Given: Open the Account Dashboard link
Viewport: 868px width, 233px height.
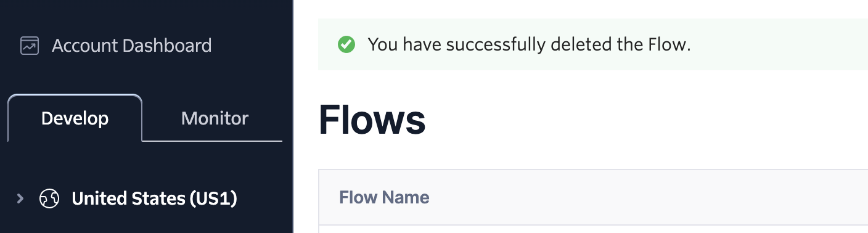Looking at the screenshot, I should 116,46.
